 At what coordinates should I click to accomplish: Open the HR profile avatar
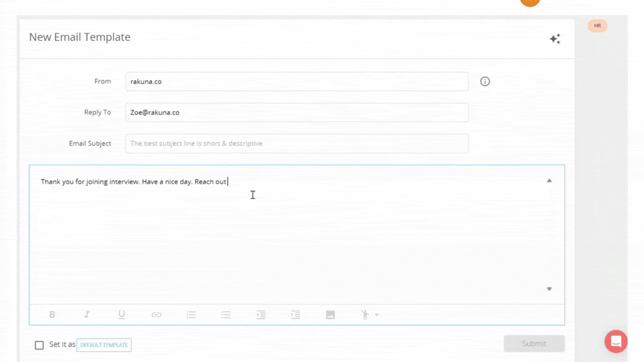coord(597,26)
